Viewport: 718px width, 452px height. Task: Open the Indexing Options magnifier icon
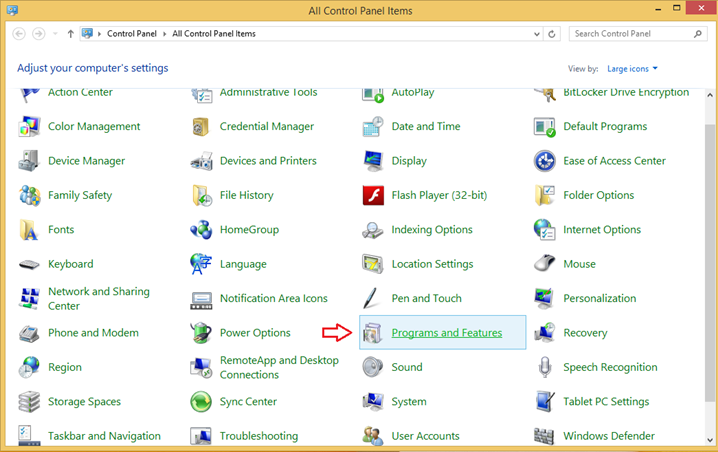pyautogui.click(x=373, y=229)
